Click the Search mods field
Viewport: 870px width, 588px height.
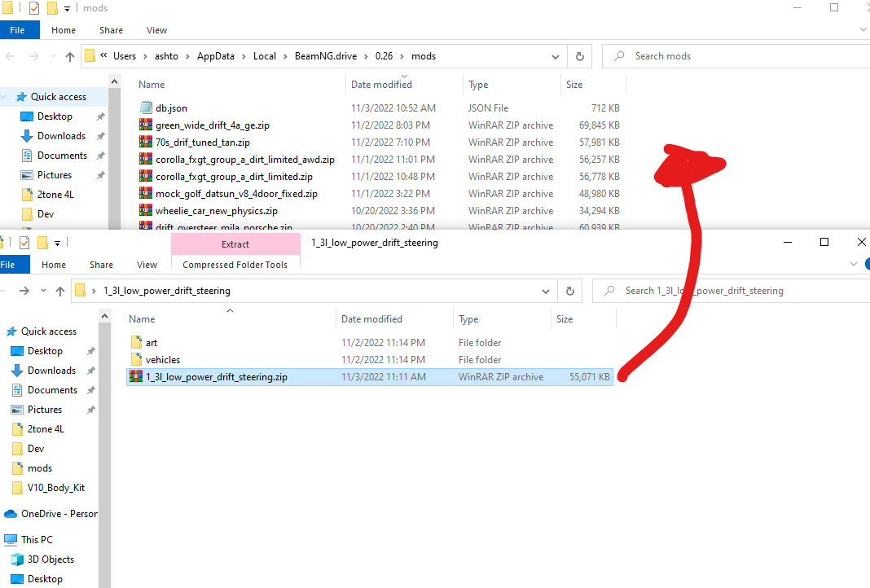click(x=736, y=56)
